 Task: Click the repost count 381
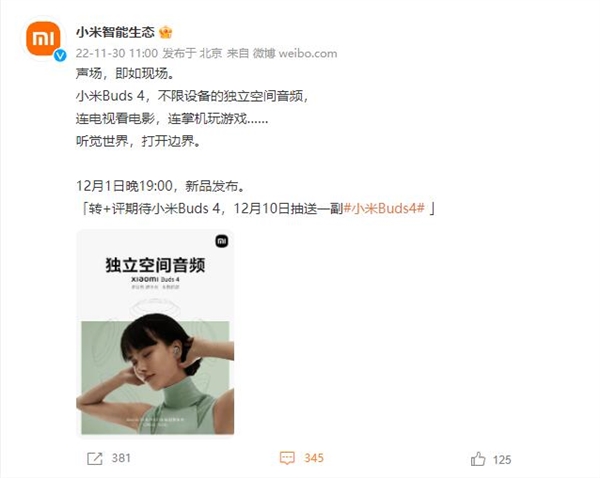tap(121, 458)
